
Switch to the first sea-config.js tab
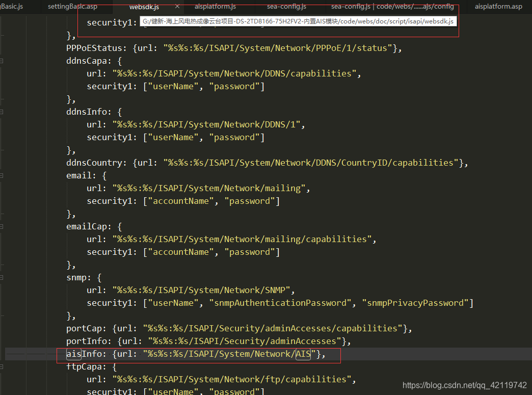coord(286,7)
